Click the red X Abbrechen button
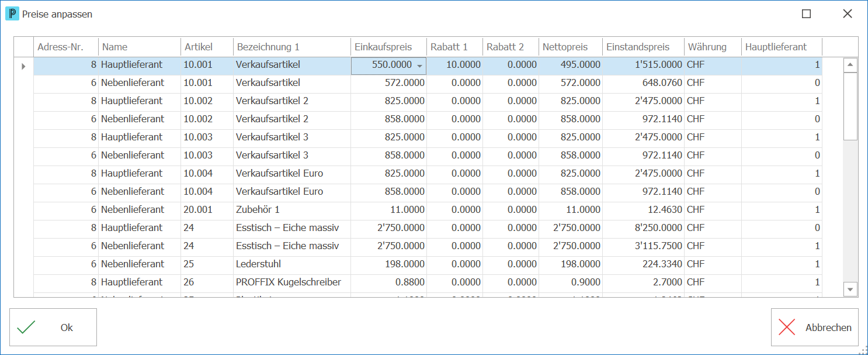This screenshot has height=355, width=868. click(815, 328)
